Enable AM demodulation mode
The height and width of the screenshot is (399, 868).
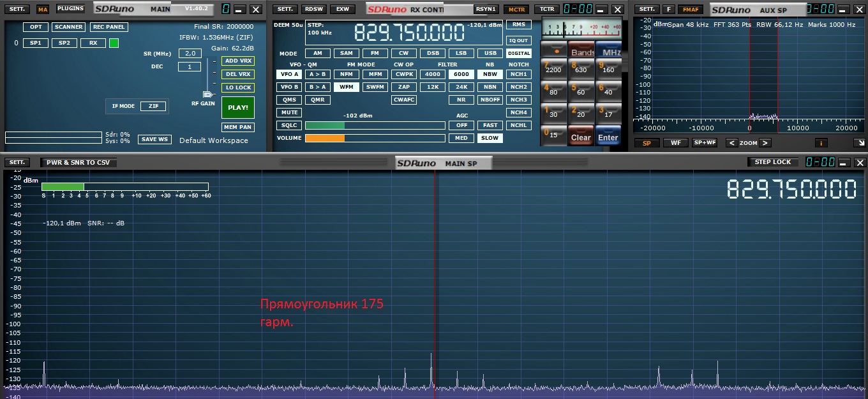(x=318, y=54)
